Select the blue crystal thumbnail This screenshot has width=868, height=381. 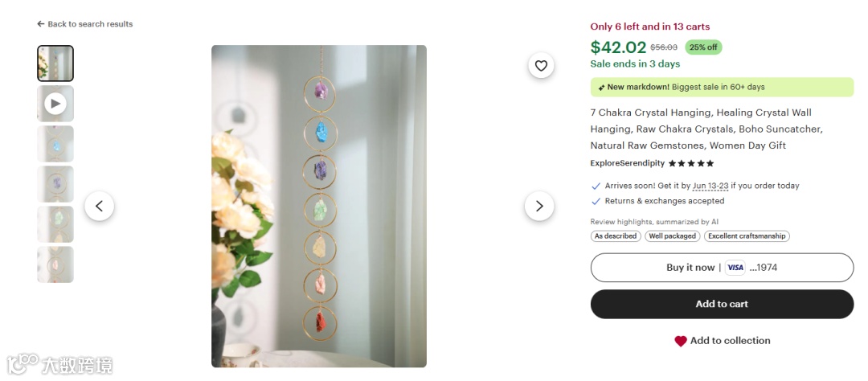(x=55, y=144)
